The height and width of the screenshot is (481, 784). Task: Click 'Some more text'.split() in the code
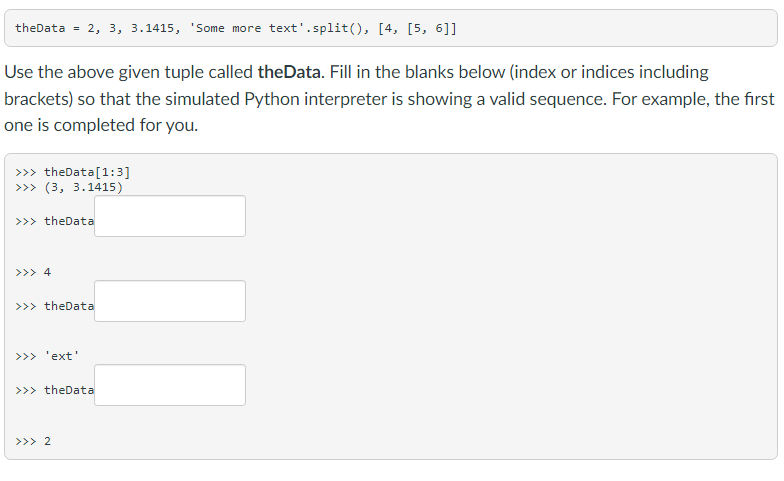point(261,28)
